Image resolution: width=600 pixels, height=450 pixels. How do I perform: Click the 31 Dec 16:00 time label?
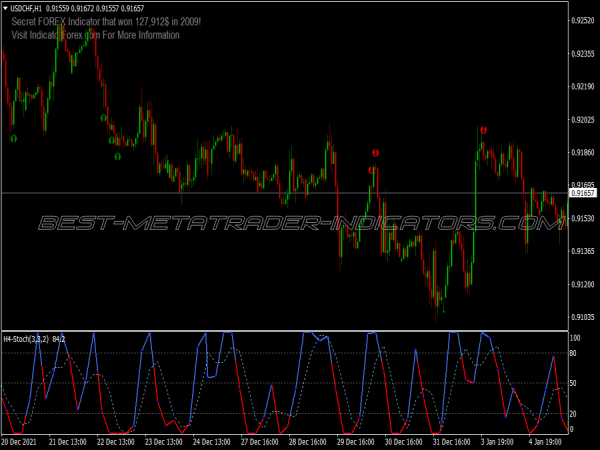point(452,442)
